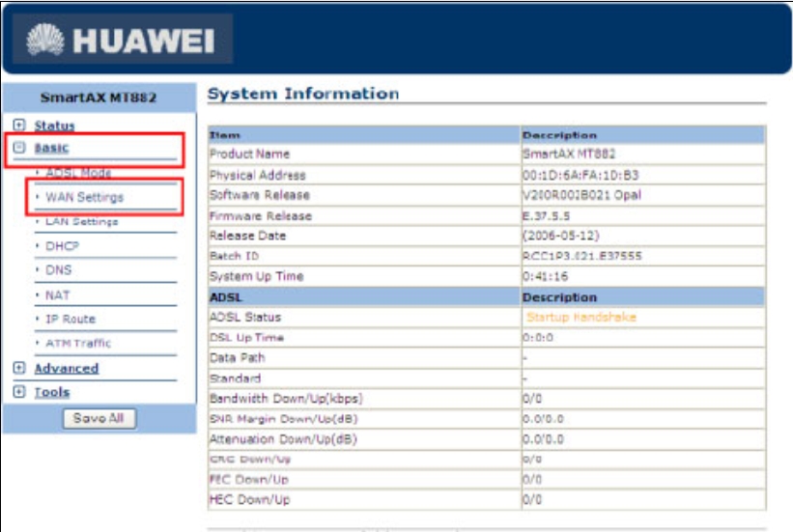Open the Basic menu link

pyautogui.click(x=51, y=148)
